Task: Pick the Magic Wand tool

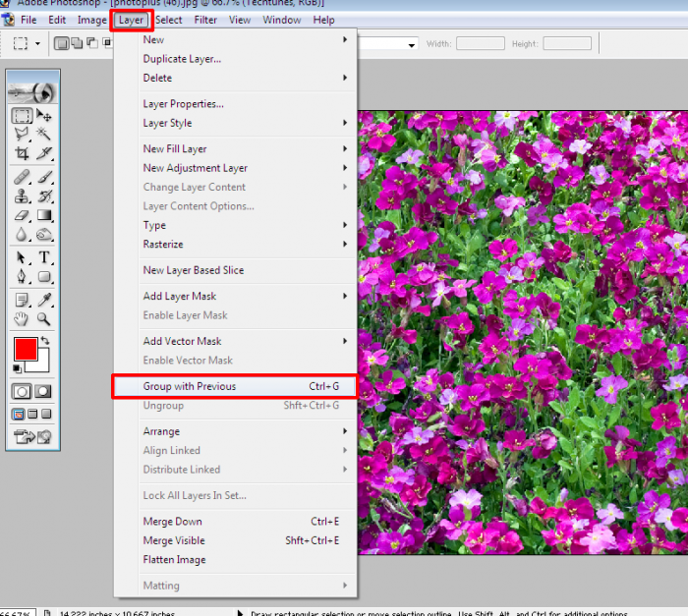Action: coord(44,135)
